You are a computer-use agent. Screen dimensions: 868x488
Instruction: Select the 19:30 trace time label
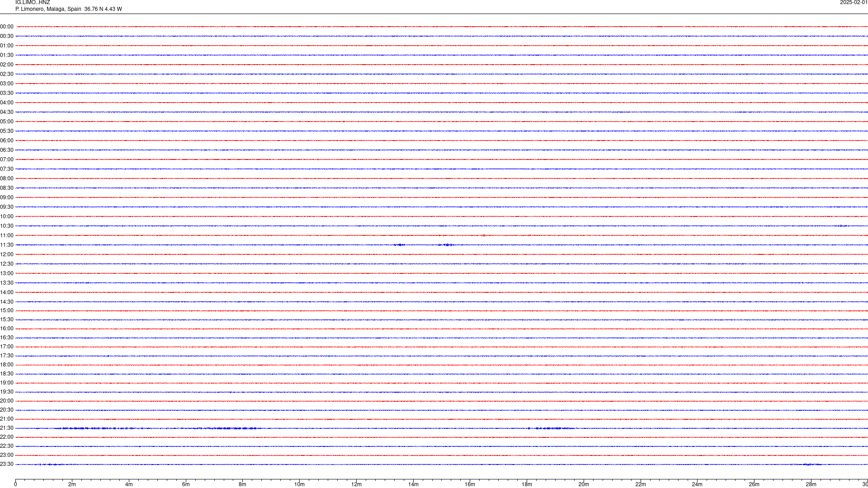[7, 392]
